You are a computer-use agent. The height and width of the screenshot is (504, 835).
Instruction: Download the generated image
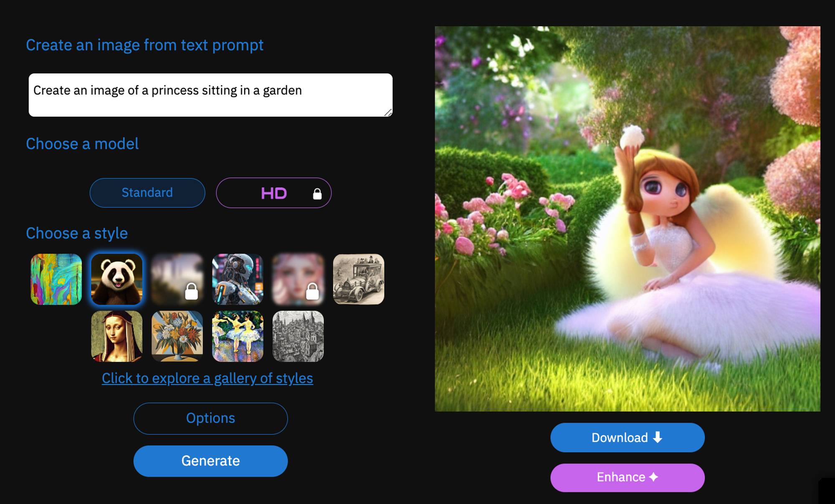[628, 438]
